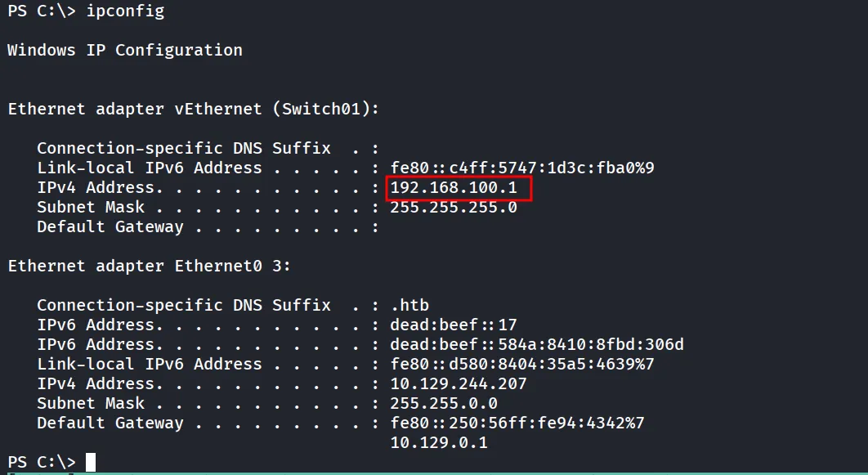
Task: Click the ipconfig command text
Action: click(x=125, y=11)
